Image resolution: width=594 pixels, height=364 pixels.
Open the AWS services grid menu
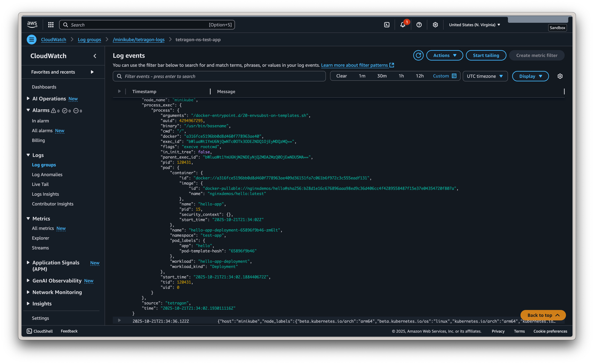[x=50, y=25]
